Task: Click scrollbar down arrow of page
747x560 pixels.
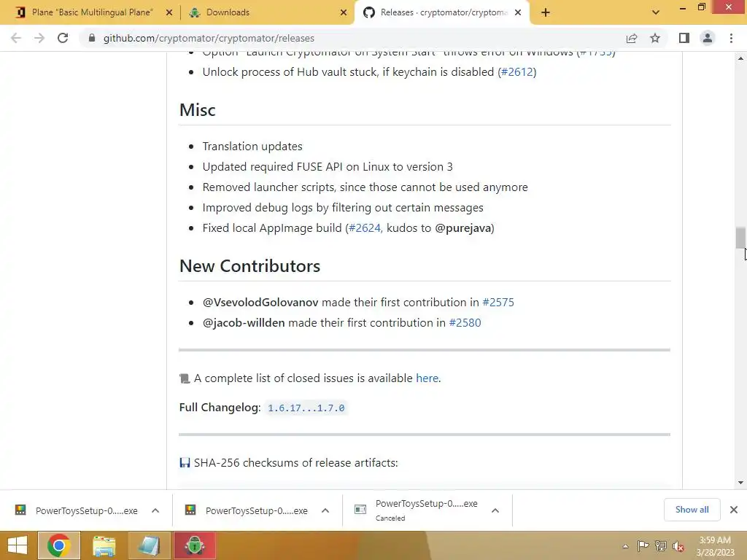Action: [740, 483]
